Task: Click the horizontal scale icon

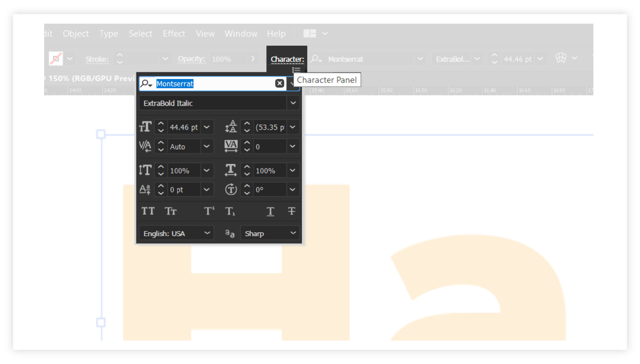Action: (x=231, y=170)
